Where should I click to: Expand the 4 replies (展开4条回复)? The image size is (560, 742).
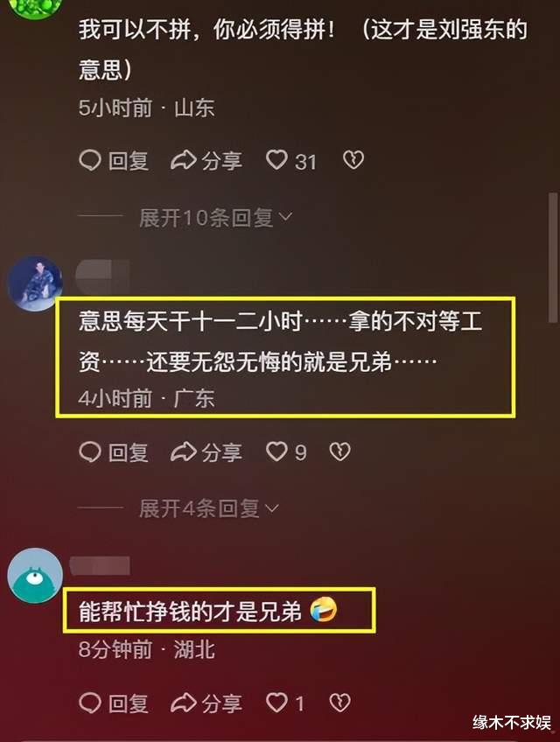pos(209,508)
